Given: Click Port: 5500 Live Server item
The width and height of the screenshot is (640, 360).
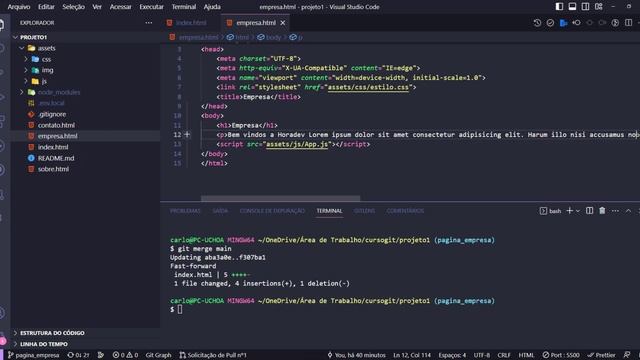Looking at the screenshot, I should pos(561,355).
